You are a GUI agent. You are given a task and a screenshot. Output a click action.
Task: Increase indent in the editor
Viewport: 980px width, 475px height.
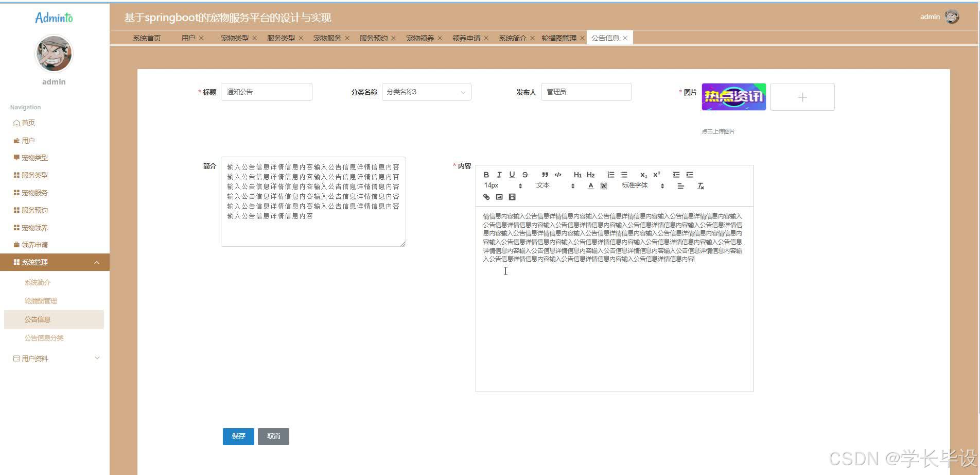coord(690,175)
